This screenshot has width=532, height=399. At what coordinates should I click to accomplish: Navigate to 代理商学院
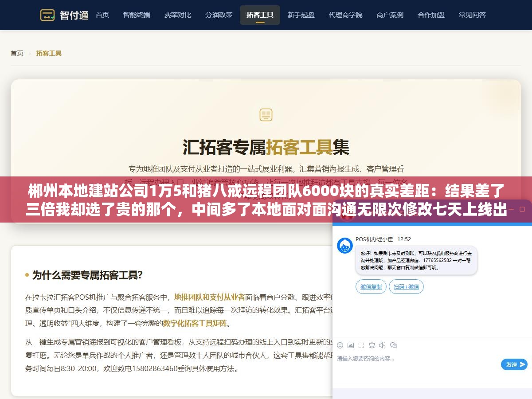pyautogui.click(x=345, y=15)
